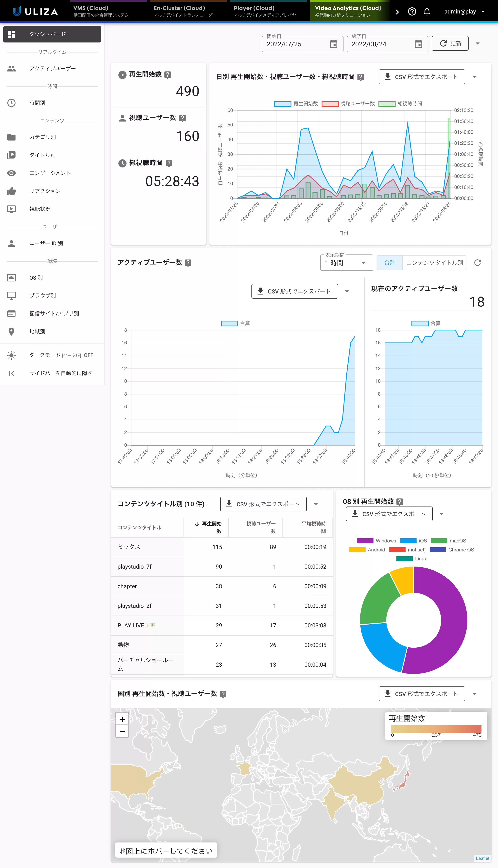Export country map data as CSV
This screenshot has width=498, height=868.
point(421,694)
